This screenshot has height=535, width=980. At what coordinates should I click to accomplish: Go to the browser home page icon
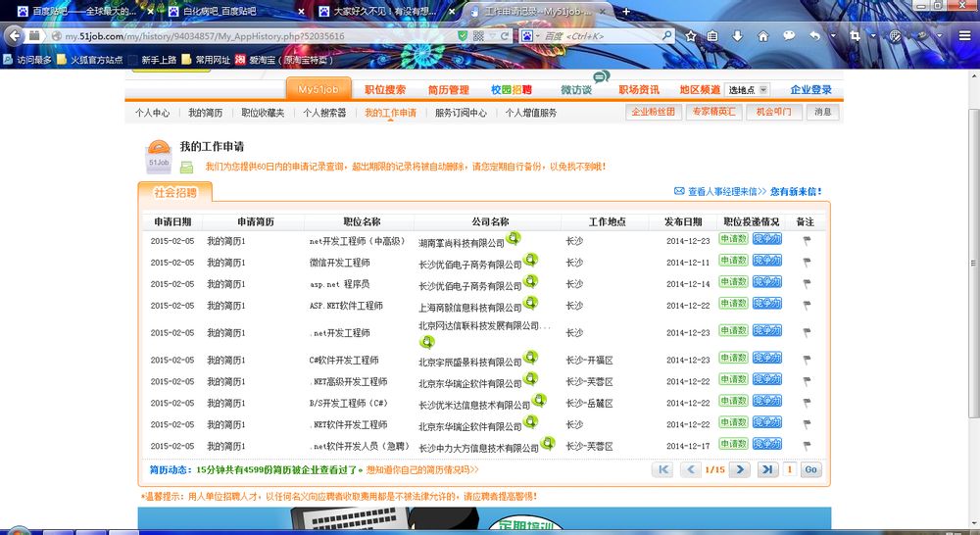762,36
